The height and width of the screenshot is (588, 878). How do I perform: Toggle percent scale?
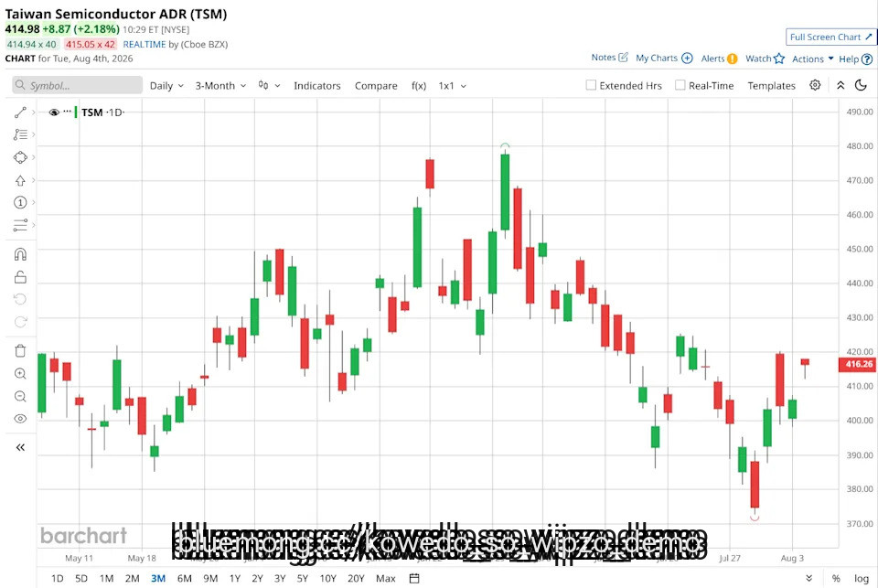[836, 579]
